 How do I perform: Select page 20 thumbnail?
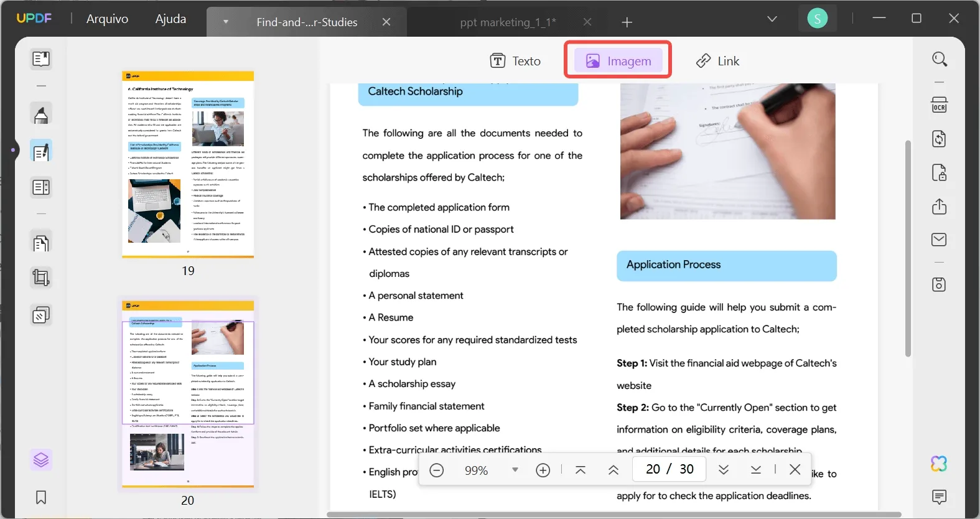[x=188, y=394]
